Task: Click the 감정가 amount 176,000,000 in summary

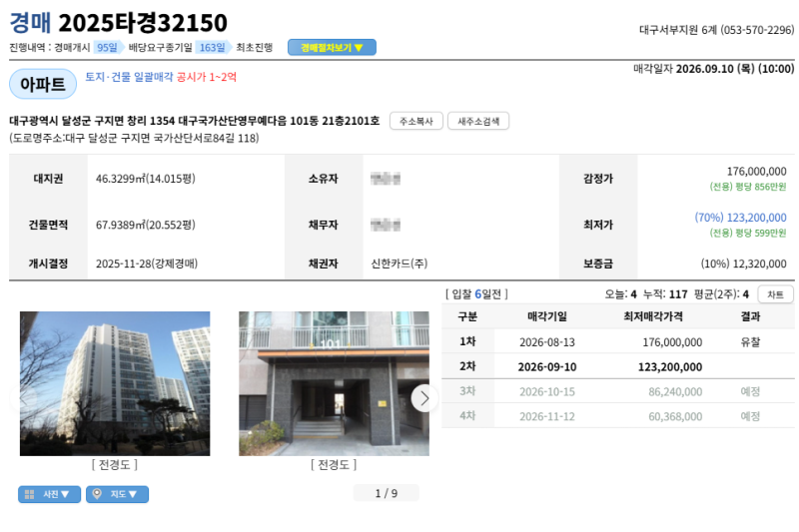Action: pyautogui.click(x=756, y=172)
